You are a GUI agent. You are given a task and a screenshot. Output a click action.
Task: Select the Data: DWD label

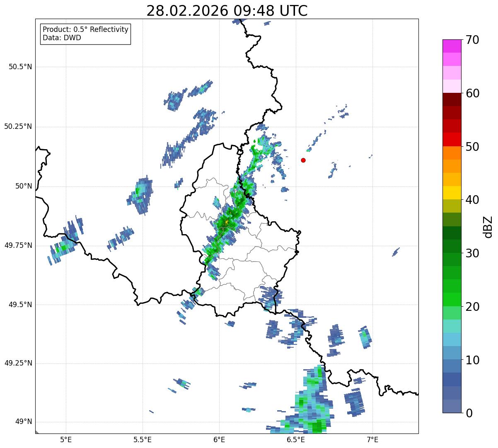point(62,38)
